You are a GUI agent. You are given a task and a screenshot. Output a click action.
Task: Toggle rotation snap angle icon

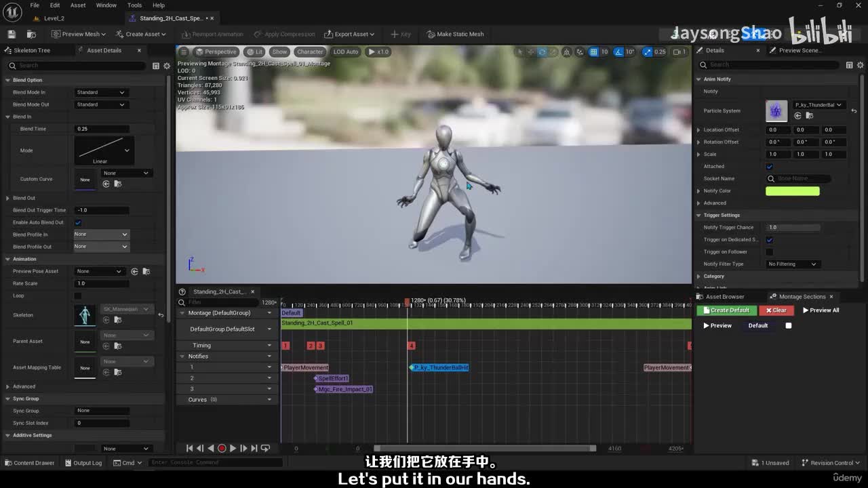[618, 52]
